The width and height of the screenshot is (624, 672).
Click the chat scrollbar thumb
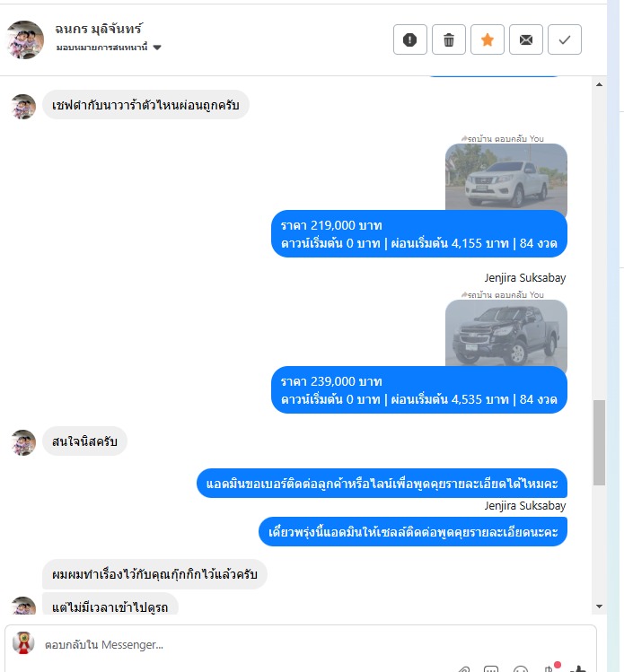pyautogui.click(x=599, y=442)
